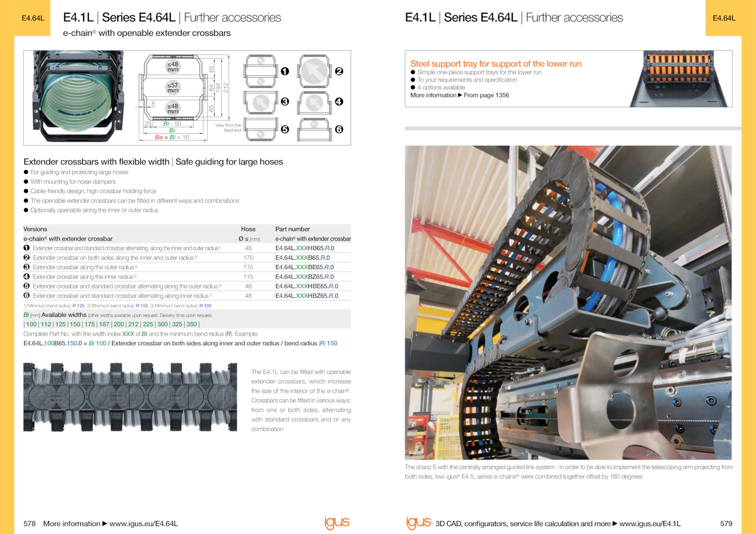Select available width value 187
756x534 pixels.
104,324
